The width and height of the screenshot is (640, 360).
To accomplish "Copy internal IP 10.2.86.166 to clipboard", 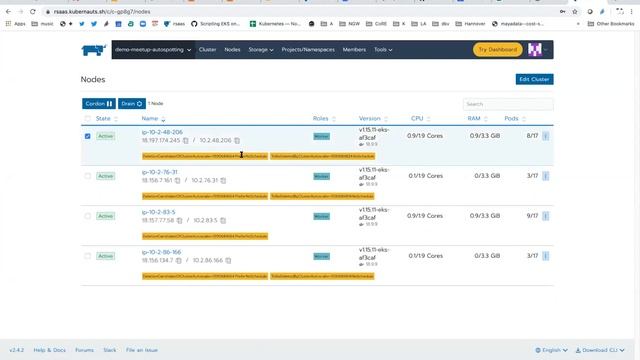I will coord(228,260).
